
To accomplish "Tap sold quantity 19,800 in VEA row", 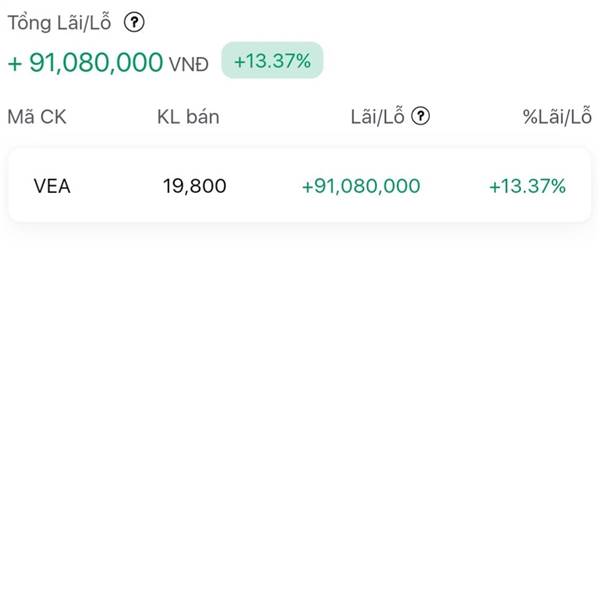I will [x=195, y=186].
